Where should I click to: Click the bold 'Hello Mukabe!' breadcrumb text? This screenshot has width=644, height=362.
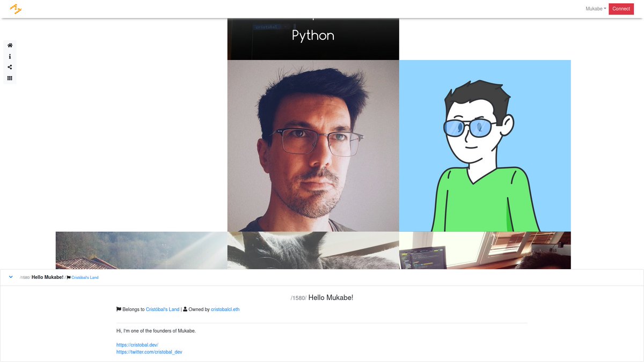(x=47, y=277)
